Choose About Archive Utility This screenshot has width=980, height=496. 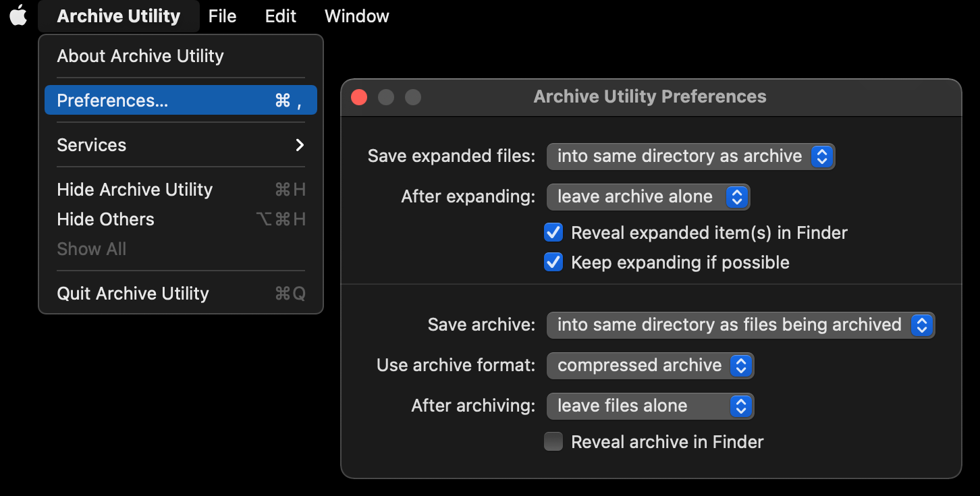[x=181, y=56]
